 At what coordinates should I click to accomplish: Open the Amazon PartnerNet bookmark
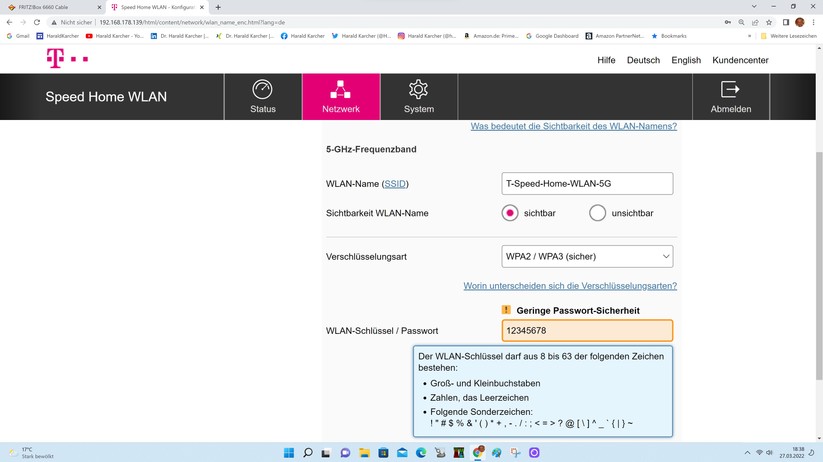pos(615,36)
